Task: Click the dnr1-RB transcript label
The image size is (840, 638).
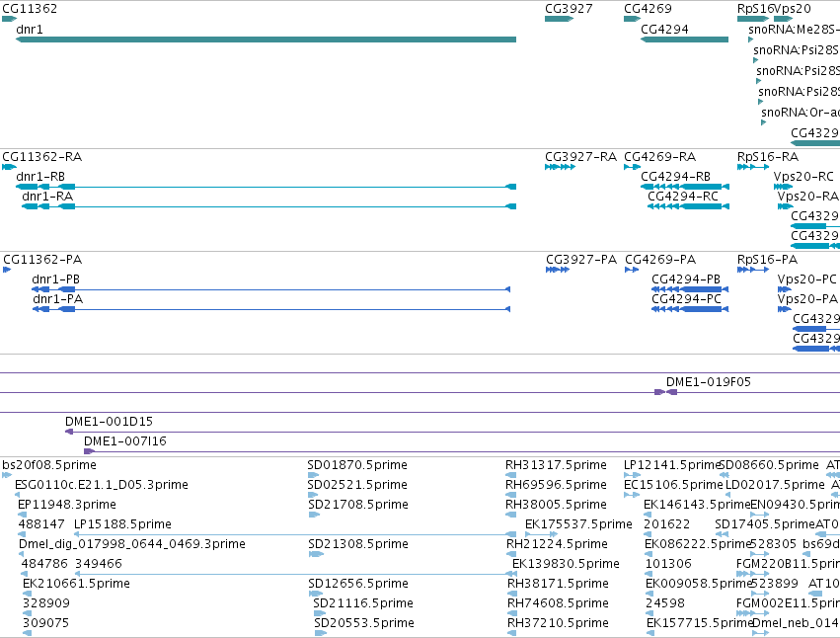Action: [40, 177]
